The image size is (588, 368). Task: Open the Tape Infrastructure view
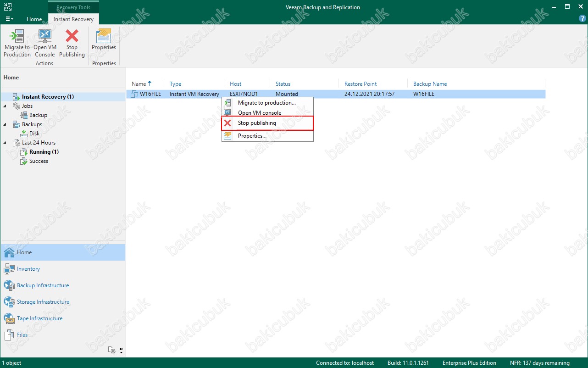click(63, 318)
